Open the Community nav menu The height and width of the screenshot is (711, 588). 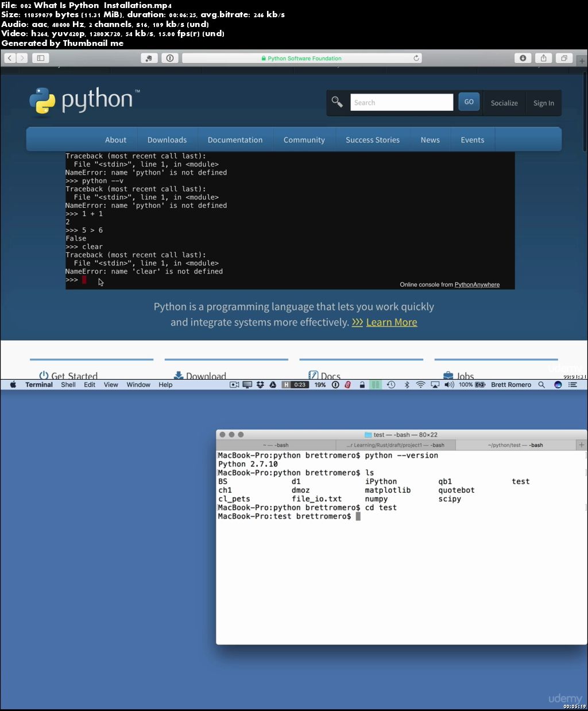tap(304, 140)
